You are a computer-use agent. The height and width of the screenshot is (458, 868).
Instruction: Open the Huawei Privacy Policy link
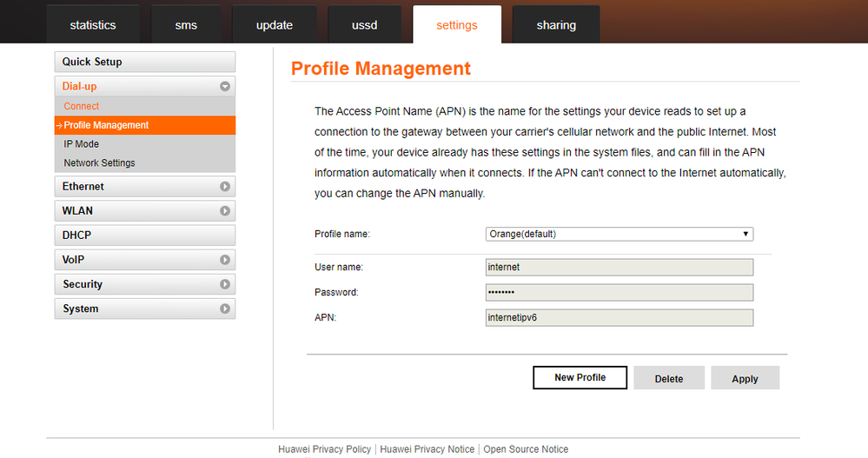(324, 449)
